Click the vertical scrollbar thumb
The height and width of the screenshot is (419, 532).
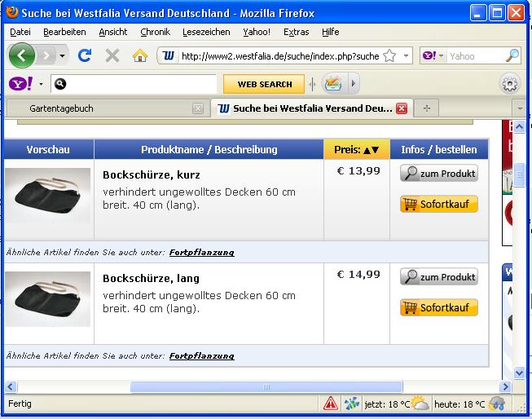[520, 175]
